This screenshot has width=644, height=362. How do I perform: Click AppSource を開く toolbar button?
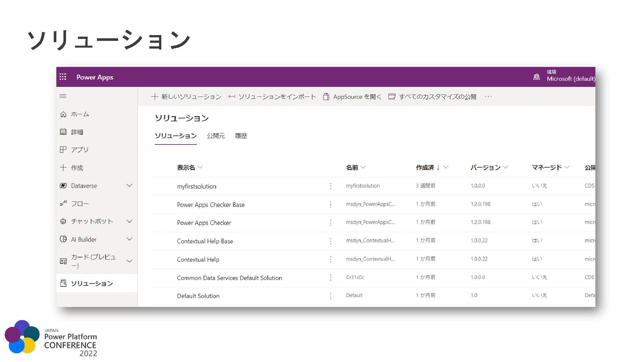click(352, 97)
